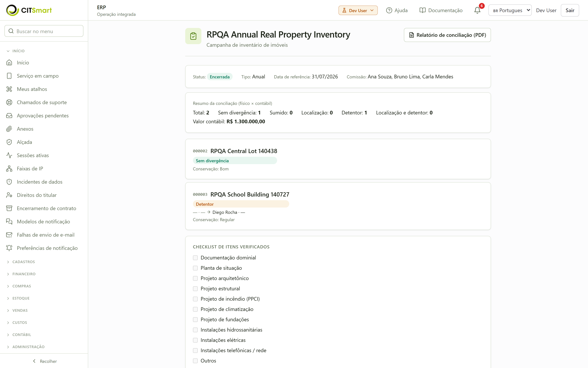Click Modelos de notificação chat icon
This screenshot has height=368, width=588.
pyautogui.click(x=9, y=222)
